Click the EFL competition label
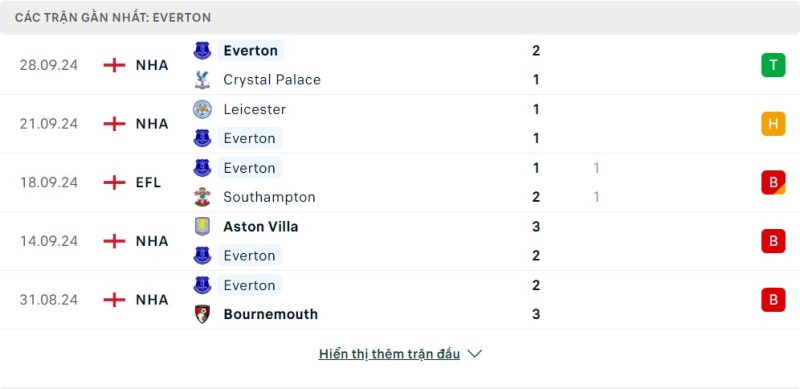 (x=148, y=182)
